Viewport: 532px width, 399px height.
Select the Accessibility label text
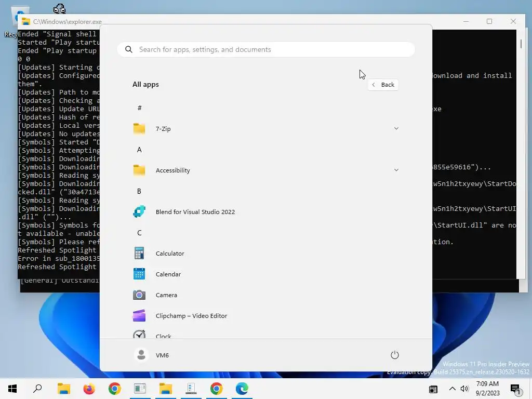click(x=172, y=170)
